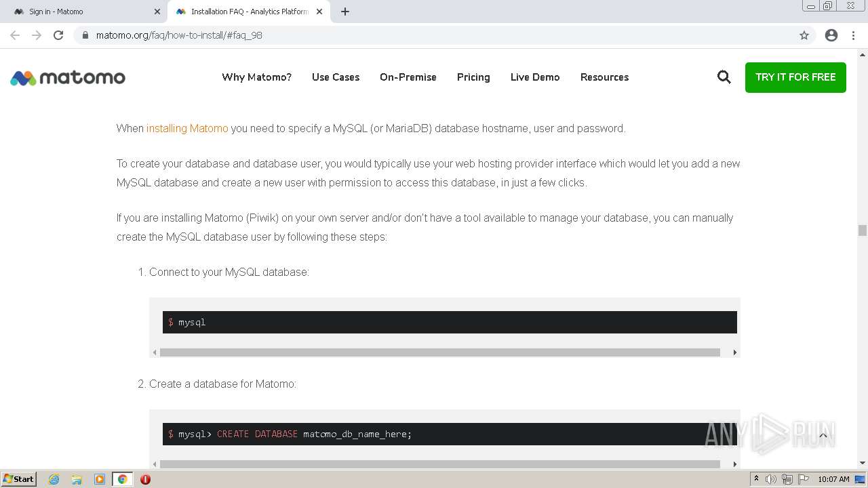The height and width of the screenshot is (488, 868).
Task: Open Windows Media Player taskbar icon
Action: pos(100,479)
